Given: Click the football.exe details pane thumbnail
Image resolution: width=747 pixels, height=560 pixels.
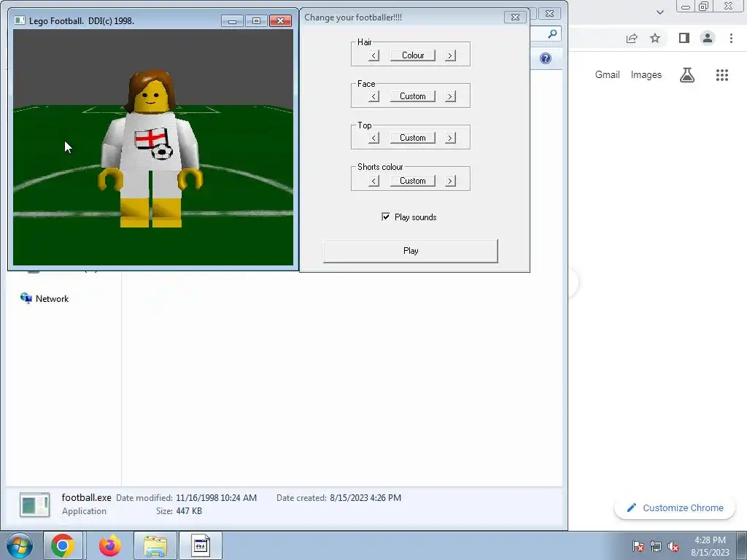Looking at the screenshot, I should tap(35, 505).
